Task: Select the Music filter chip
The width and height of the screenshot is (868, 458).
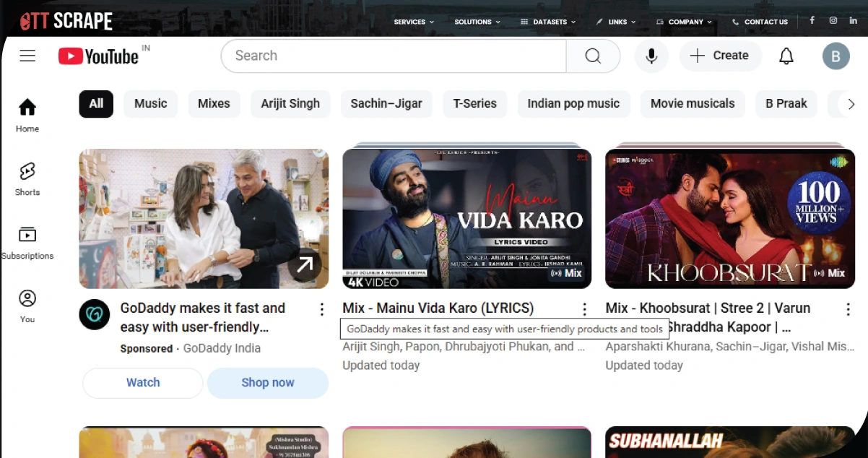Action: coord(150,103)
